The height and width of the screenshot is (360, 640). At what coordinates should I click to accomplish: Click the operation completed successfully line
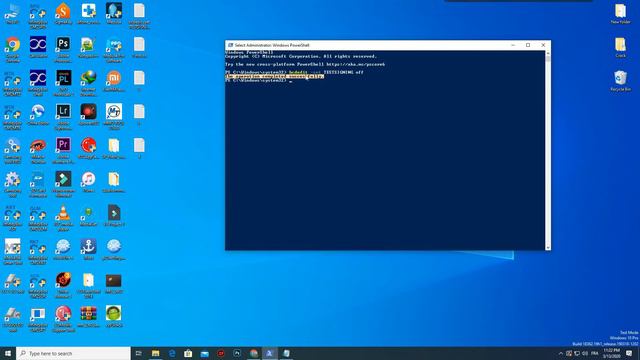pos(274,76)
